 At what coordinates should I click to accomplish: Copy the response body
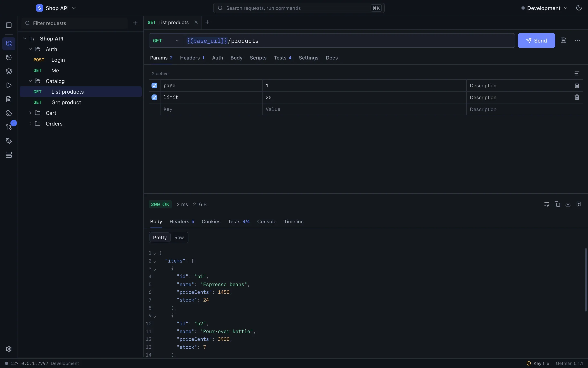pos(557,204)
